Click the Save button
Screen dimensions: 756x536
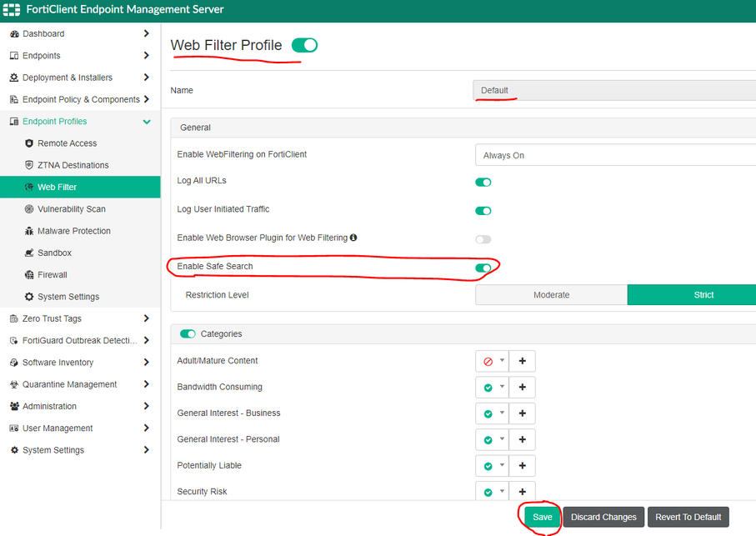click(x=542, y=517)
